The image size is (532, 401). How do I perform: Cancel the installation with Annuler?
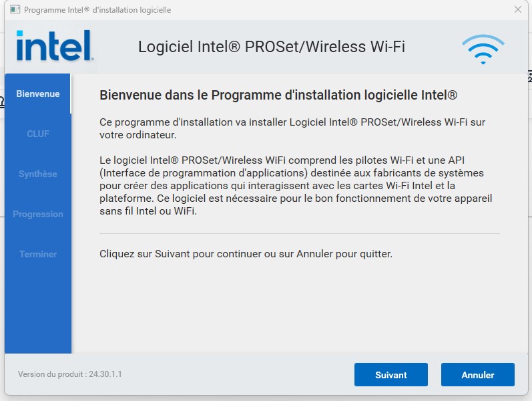(x=477, y=375)
